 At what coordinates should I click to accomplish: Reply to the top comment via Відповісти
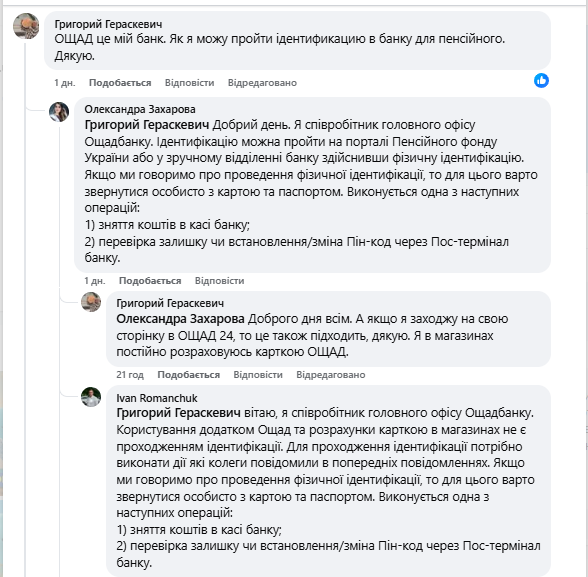189,82
